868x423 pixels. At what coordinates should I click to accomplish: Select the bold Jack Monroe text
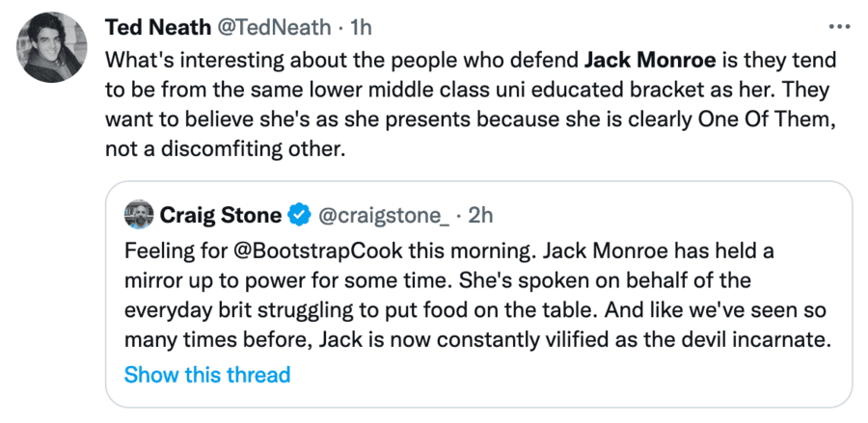pyautogui.click(x=650, y=60)
